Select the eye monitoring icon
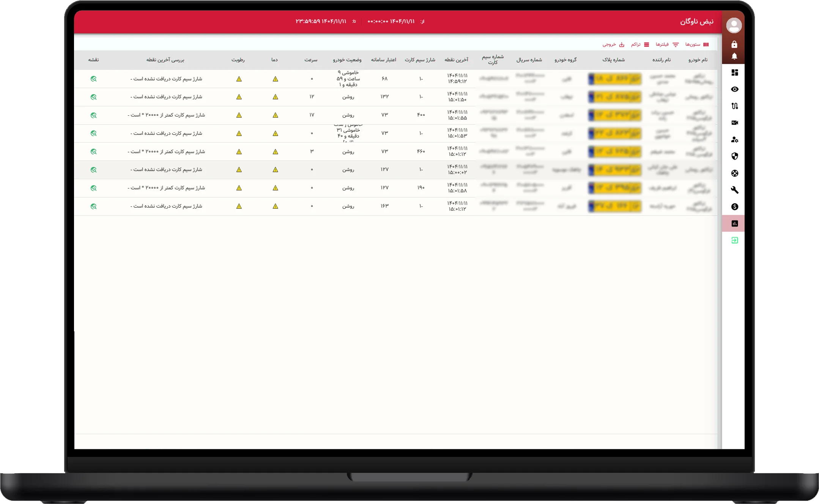This screenshot has width=819, height=504. [735, 89]
